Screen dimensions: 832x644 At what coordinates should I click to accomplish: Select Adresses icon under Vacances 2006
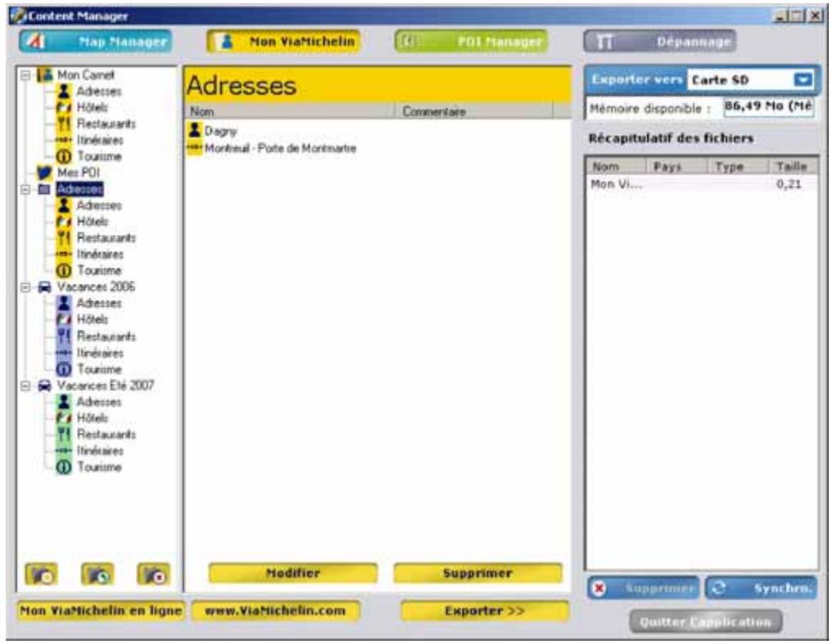pos(64,304)
